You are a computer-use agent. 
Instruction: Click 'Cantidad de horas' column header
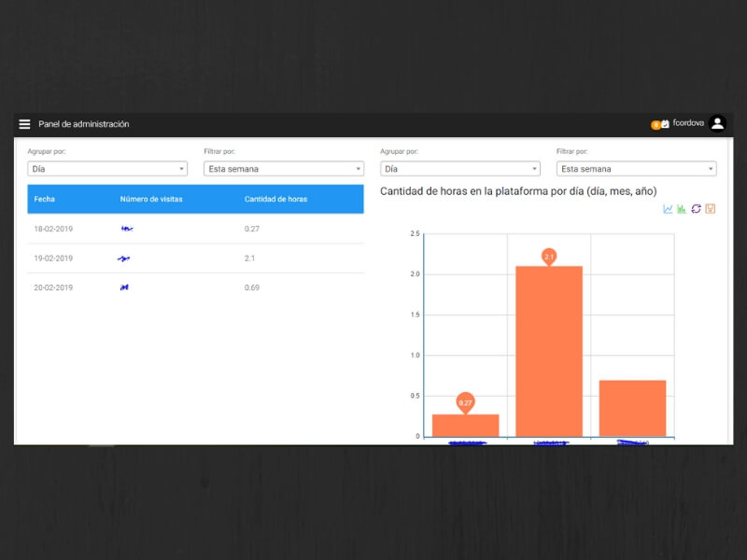(x=275, y=199)
